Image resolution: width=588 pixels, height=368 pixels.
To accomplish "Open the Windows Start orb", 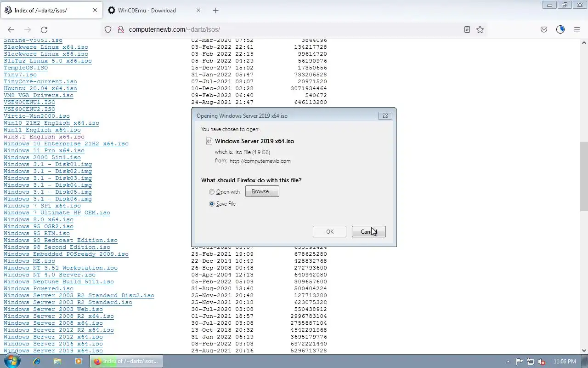I will click(12, 361).
